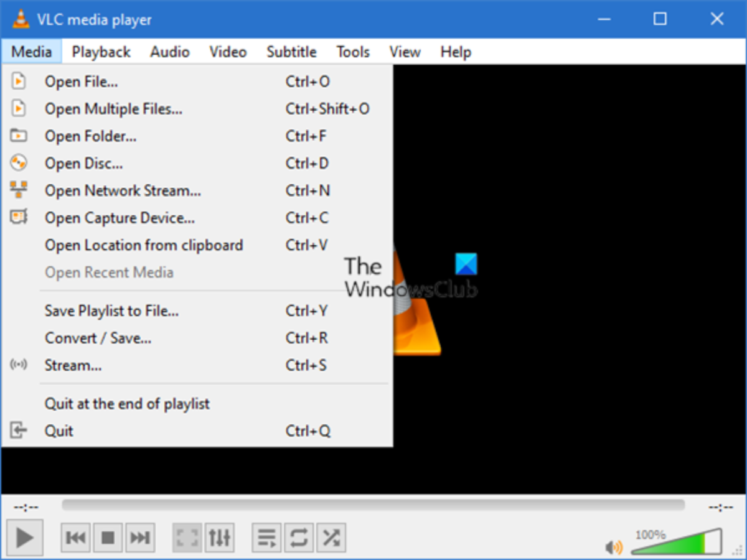Click the Next media button
This screenshot has width=747, height=560.
(x=140, y=537)
